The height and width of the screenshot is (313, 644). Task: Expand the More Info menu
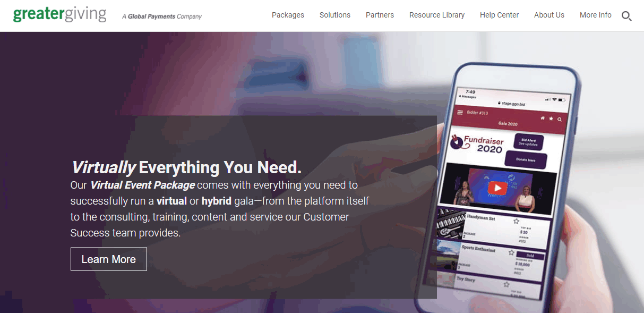[x=596, y=15]
